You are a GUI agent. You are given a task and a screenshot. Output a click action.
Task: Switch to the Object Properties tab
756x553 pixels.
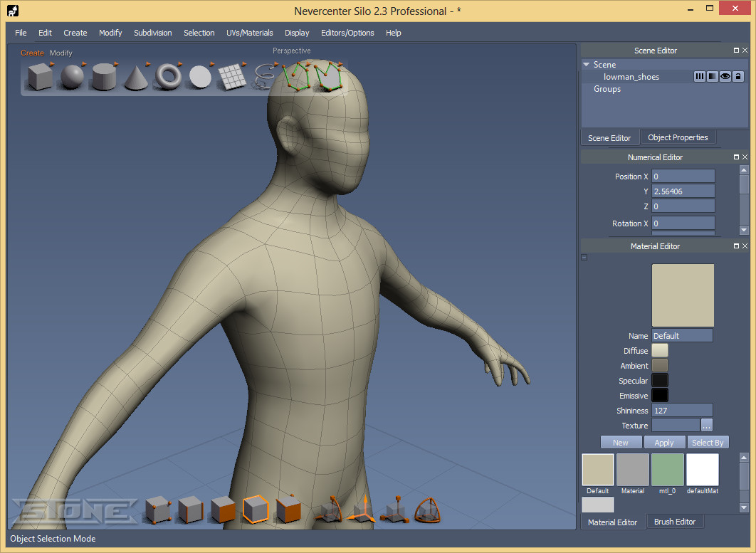677,137
